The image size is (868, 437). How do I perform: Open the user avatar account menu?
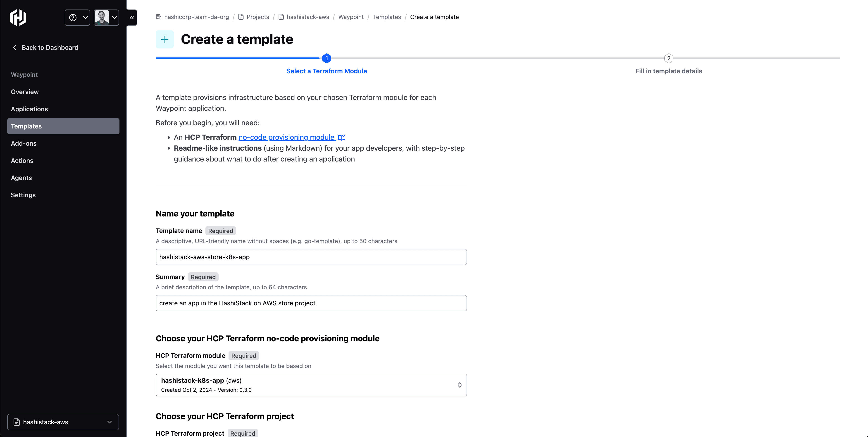point(106,17)
